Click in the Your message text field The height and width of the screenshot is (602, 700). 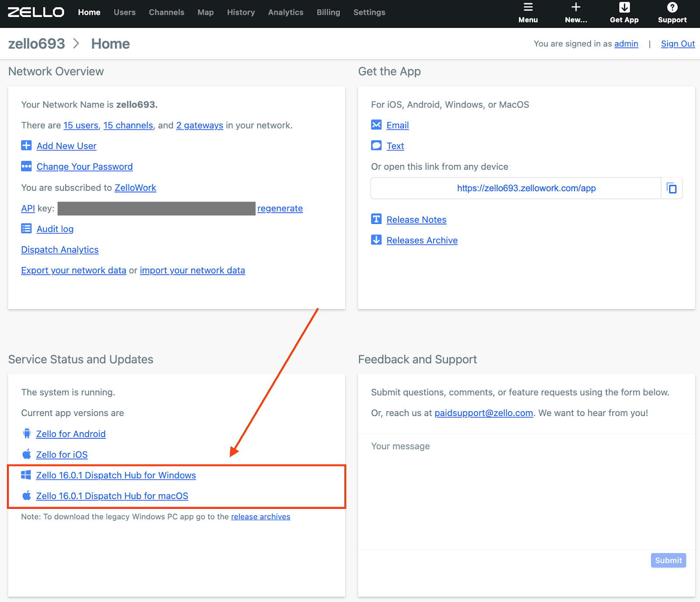tap(526, 492)
